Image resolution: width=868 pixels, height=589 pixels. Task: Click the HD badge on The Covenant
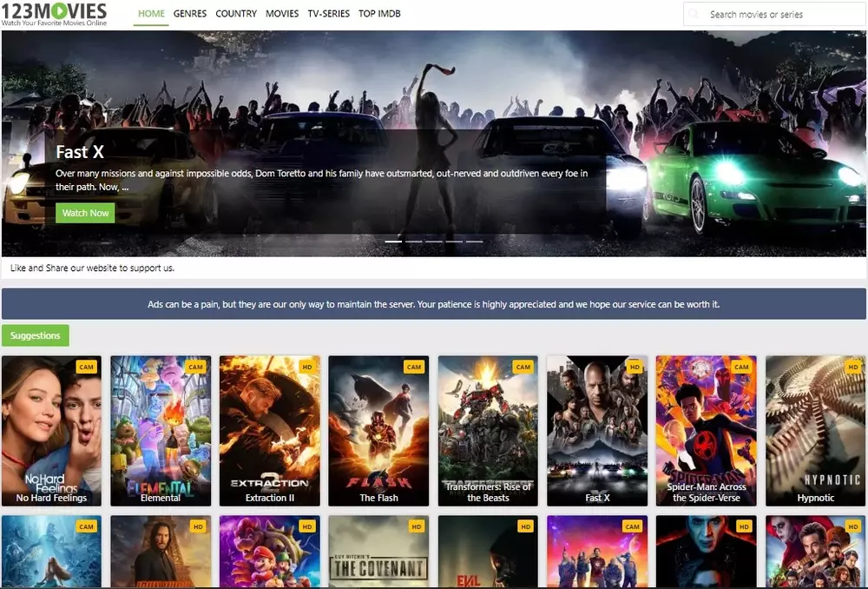pos(417,526)
